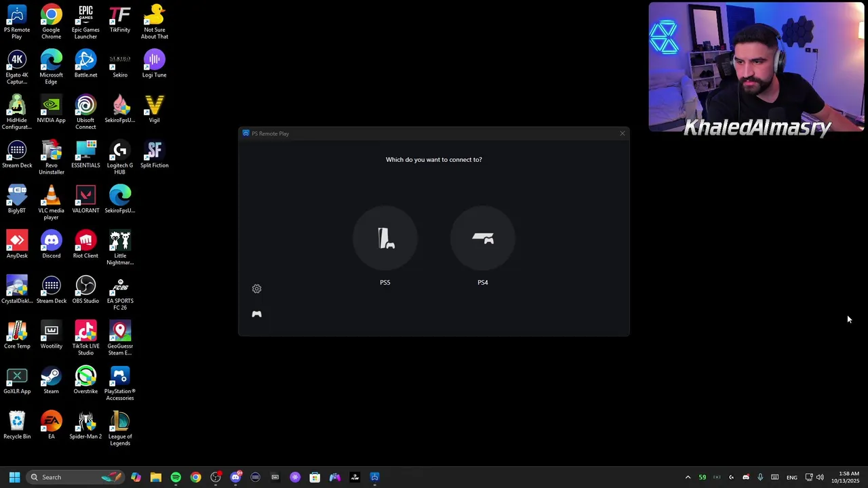Open the ENG language switcher
This screenshot has height=488, width=868.
(791, 477)
